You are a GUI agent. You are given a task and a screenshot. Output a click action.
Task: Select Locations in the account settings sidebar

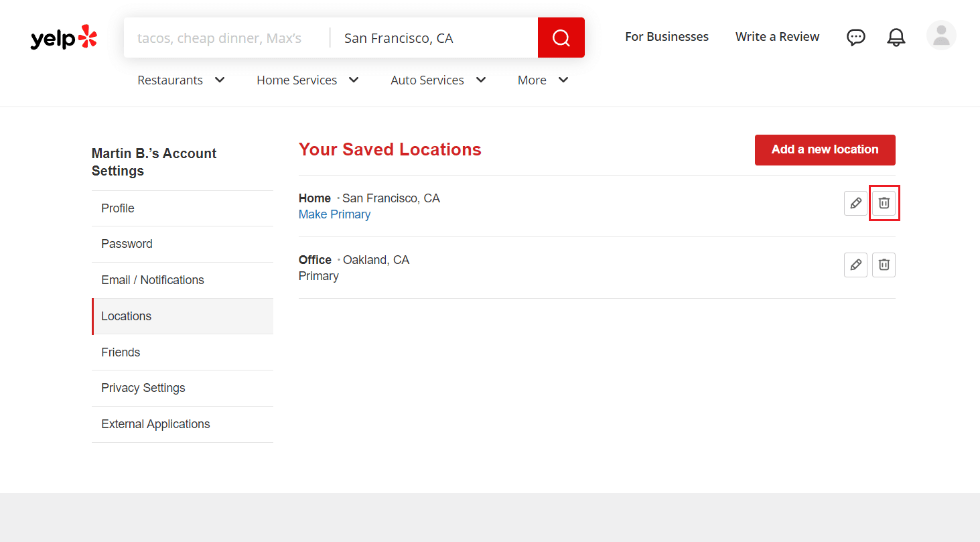click(126, 316)
